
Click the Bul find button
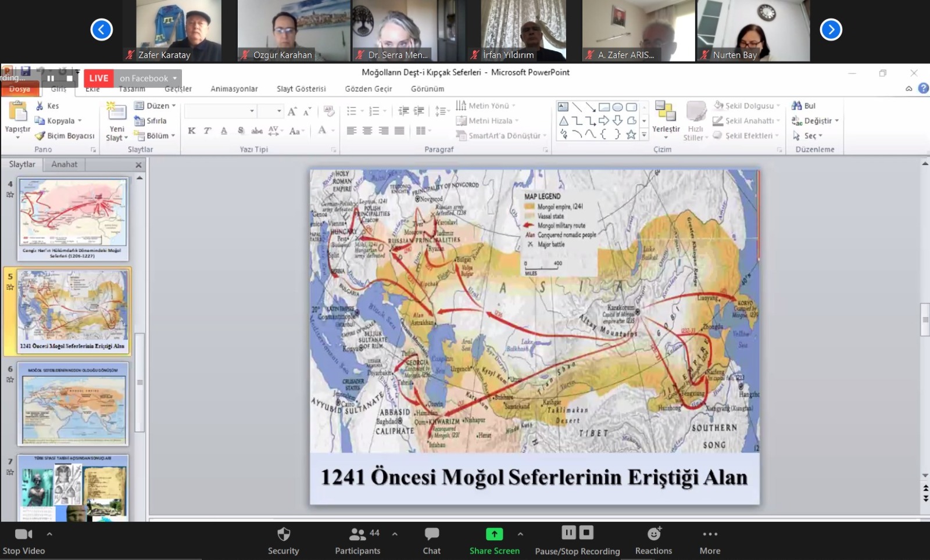click(804, 106)
